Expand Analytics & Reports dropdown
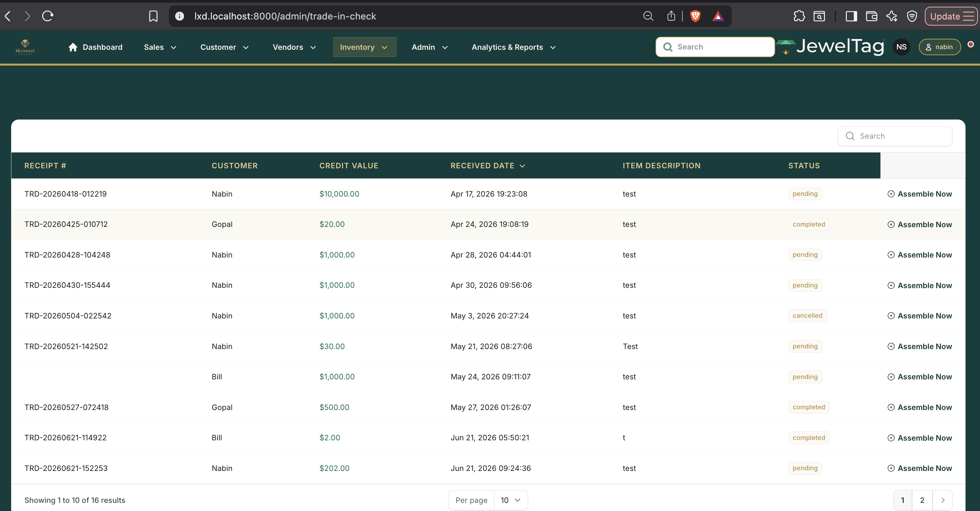 [x=514, y=47]
